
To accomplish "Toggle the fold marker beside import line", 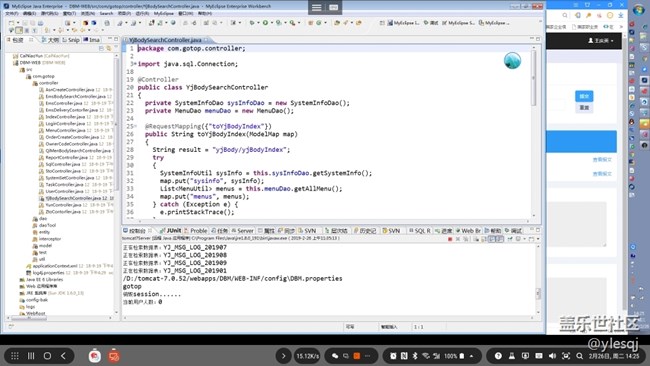I will tap(134, 64).
